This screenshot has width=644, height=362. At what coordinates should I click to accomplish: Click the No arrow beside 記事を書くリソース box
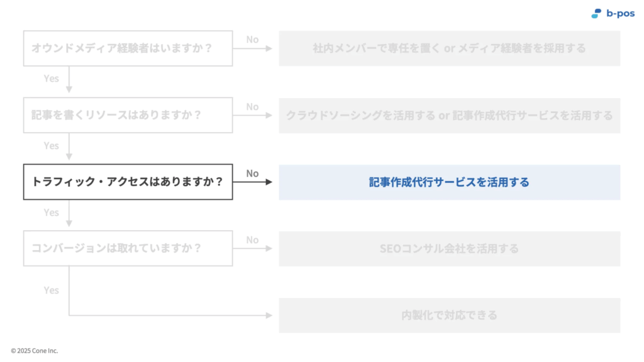point(253,116)
